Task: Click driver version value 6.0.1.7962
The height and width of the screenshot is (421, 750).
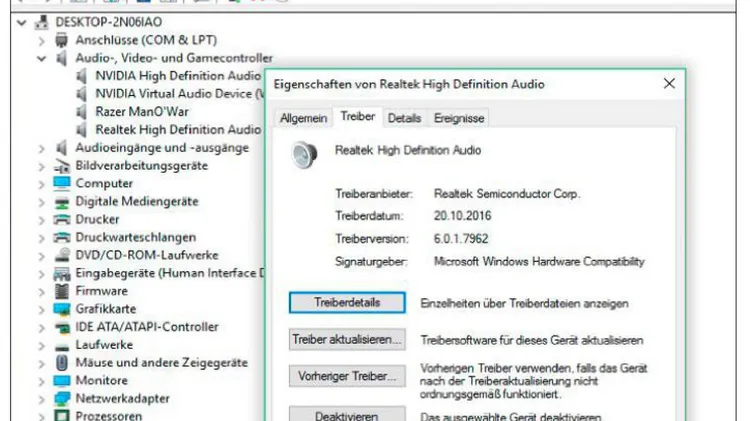Action: [x=461, y=238]
